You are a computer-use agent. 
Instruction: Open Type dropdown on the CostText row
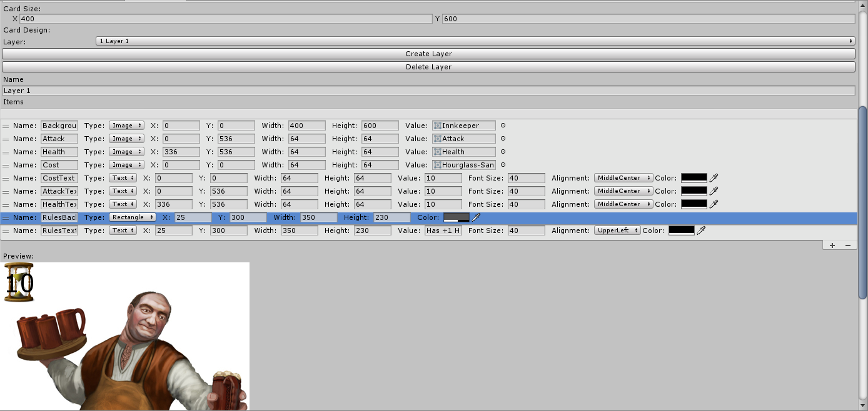pos(123,178)
